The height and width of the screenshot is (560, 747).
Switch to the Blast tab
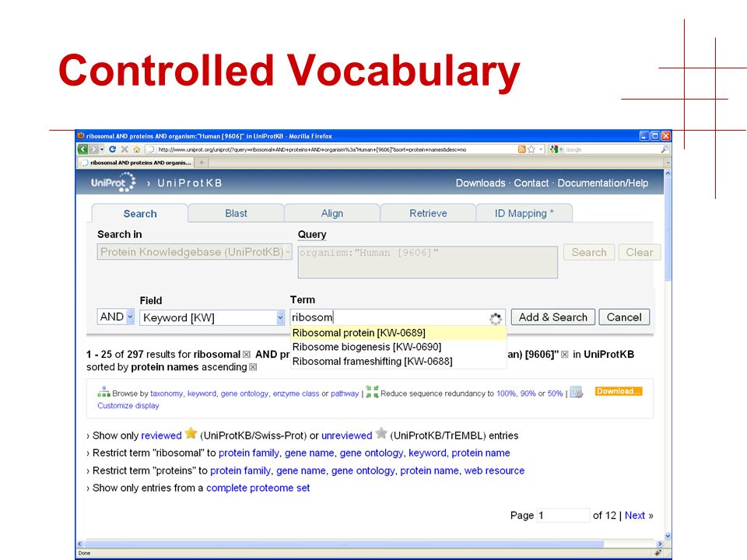point(236,213)
